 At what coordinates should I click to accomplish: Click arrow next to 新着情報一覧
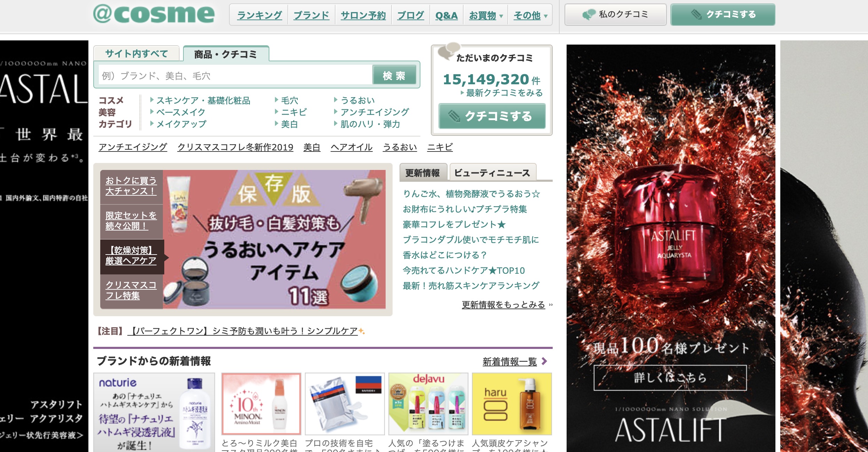[x=545, y=361]
